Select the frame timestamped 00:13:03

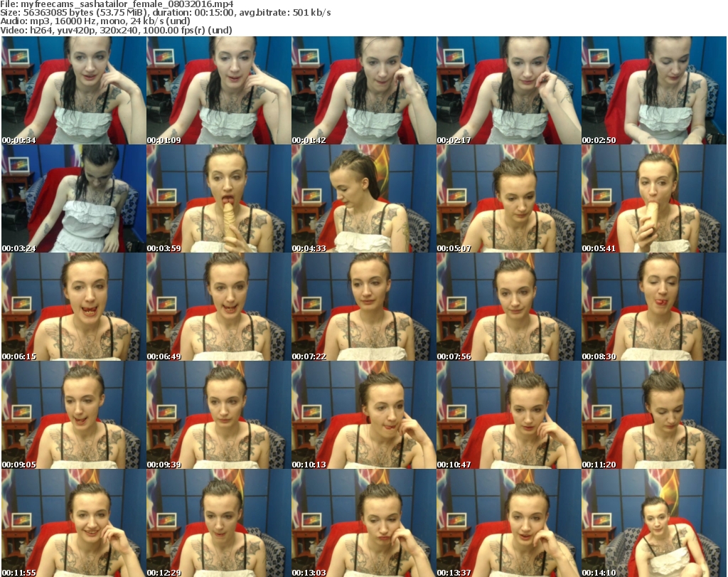click(363, 523)
